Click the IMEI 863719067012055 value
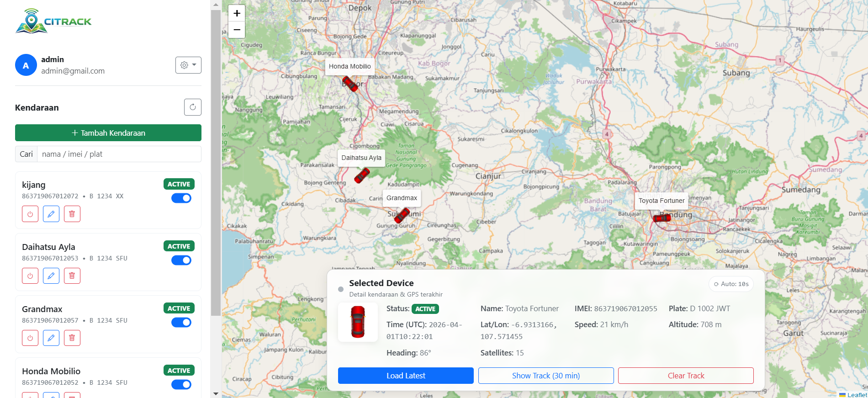 (625, 309)
